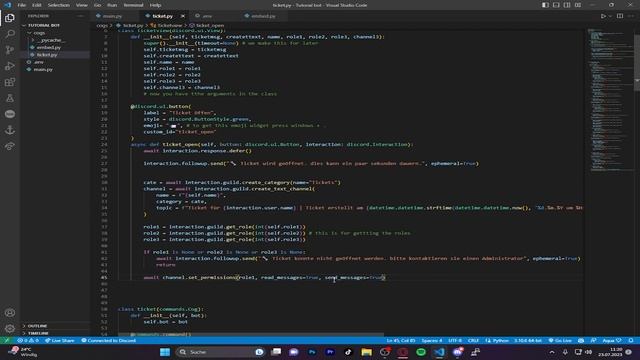The width and height of the screenshot is (640, 360).
Task: Click the taskbar search box Suche
Action: point(220,352)
